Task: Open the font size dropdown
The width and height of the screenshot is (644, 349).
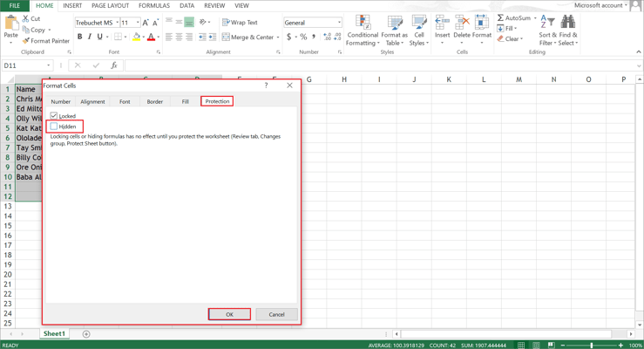Action: [138, 23]
